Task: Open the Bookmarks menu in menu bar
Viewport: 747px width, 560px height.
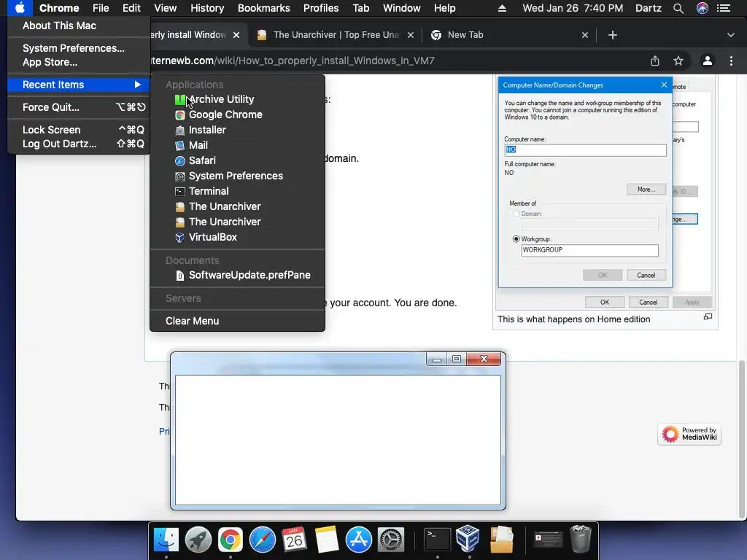Action: [x=263, y=8]
